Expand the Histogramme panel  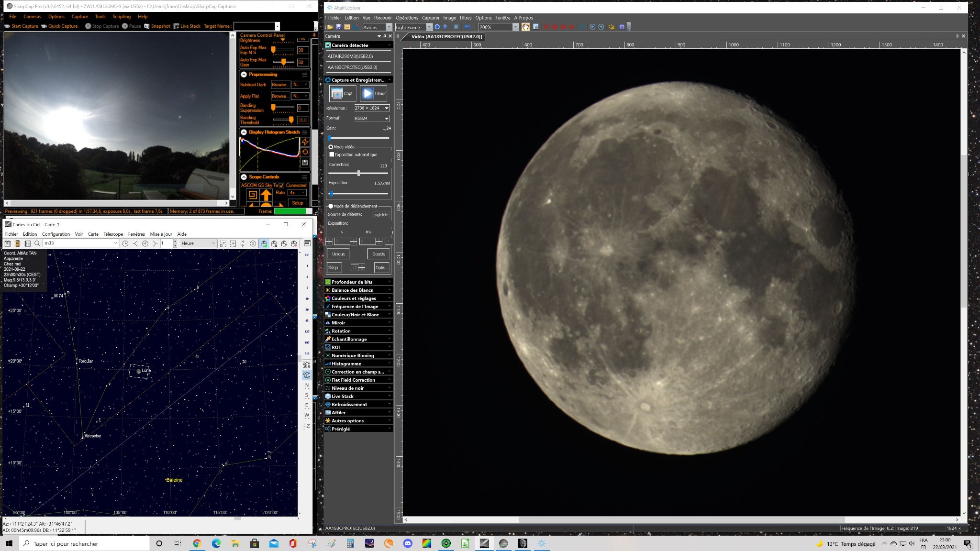(358, 364)
